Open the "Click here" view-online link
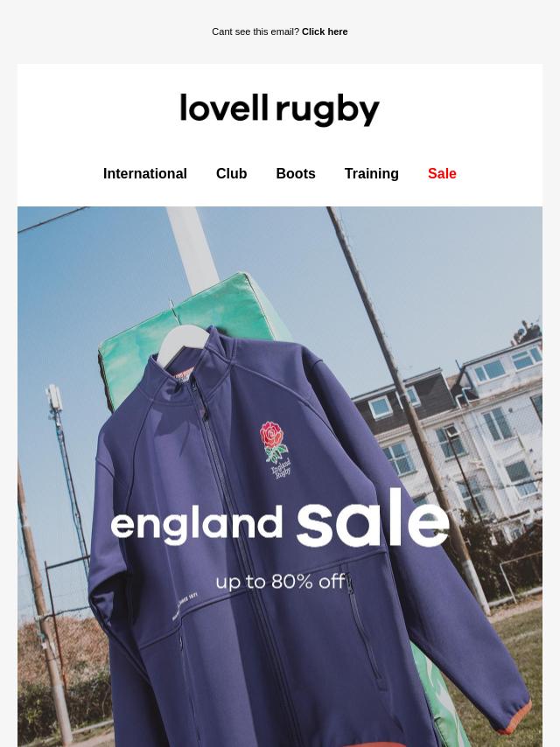The width and height of the screenshot is (560, 747). (x=325, y=31)
